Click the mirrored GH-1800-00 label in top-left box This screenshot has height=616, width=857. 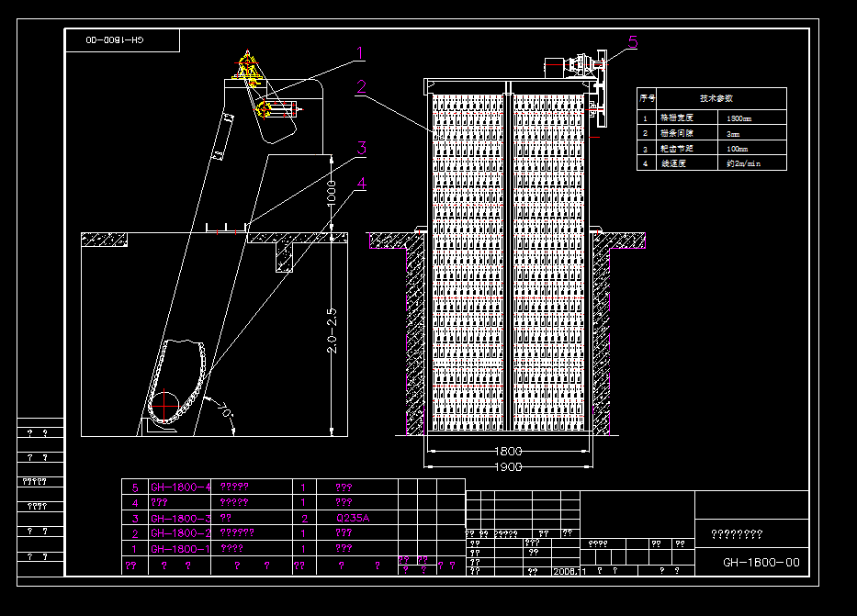tap(115, 39)
